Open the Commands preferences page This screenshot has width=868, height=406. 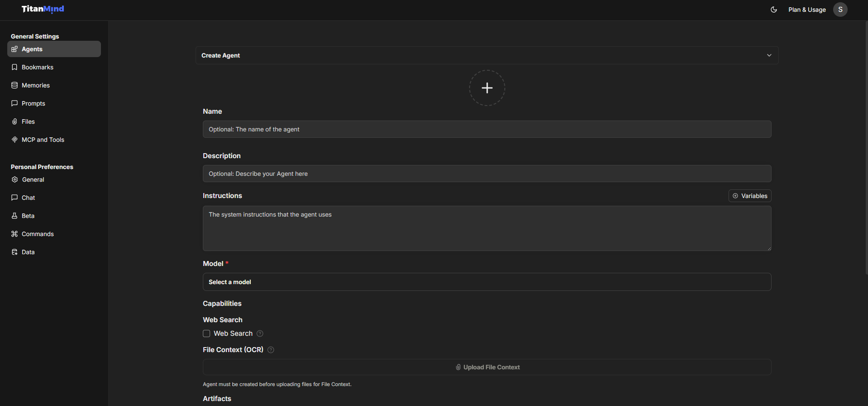pos(38,234)
